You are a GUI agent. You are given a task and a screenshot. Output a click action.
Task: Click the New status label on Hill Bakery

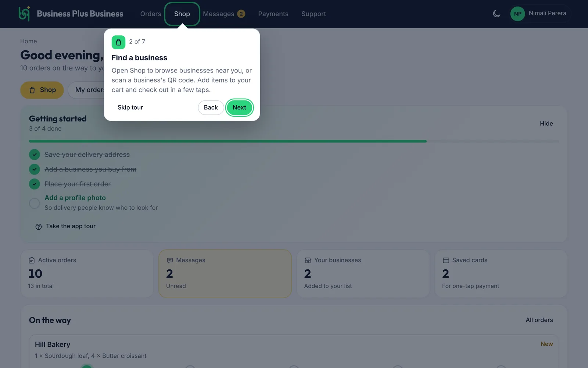(546, 344)
